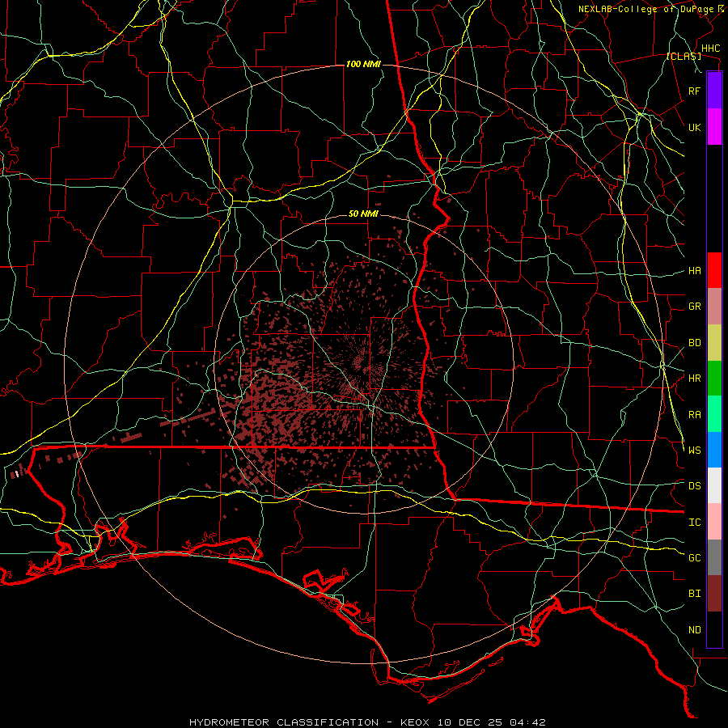Click the RA legend label
This screenshot has width=728, height=728.
point(695,415)
